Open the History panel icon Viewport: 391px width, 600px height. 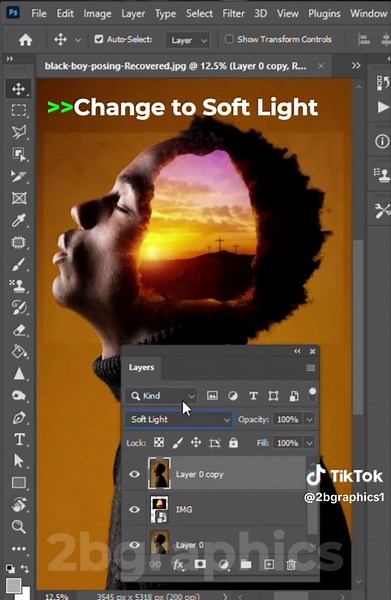coord(382,83)
